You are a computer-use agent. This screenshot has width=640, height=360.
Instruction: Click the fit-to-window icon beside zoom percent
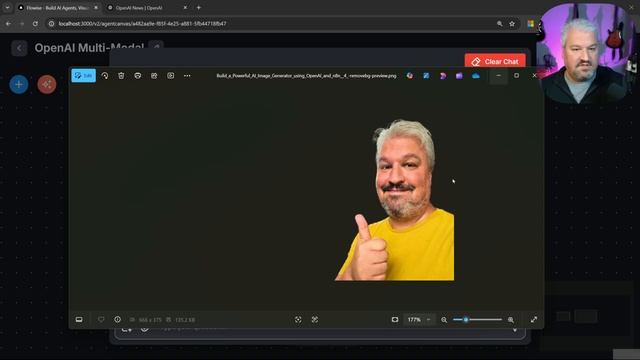[x=395, y=320]
